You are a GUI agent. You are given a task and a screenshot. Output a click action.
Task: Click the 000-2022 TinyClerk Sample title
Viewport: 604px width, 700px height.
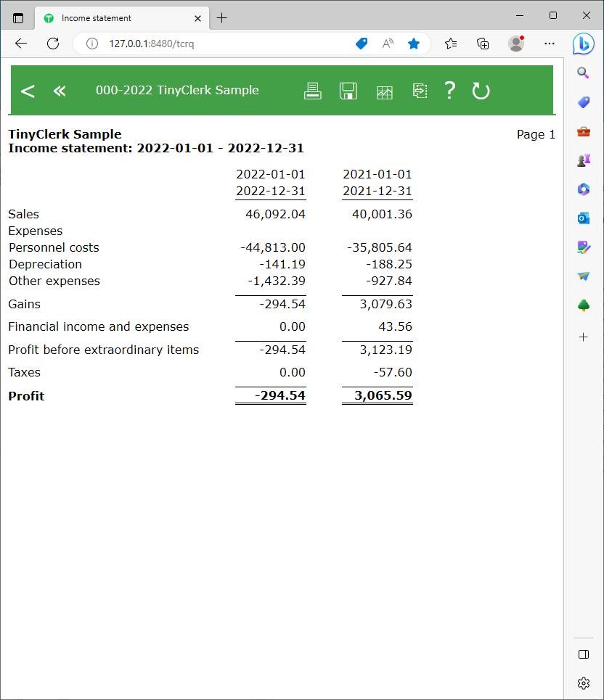click(x=177, y=91)
